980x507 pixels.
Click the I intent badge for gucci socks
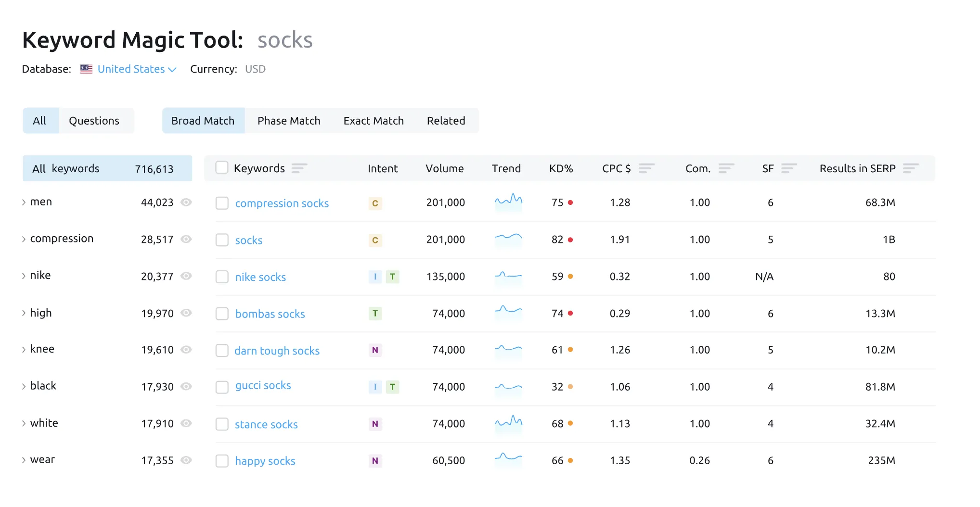point(375,387)
